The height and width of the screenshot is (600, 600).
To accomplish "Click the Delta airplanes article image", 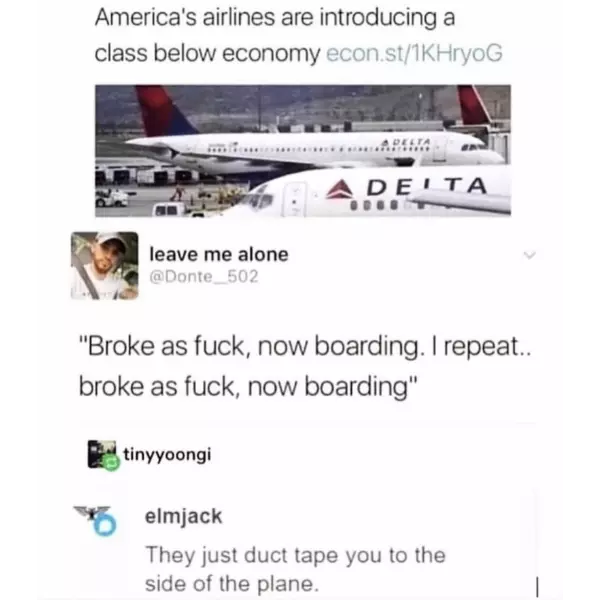I will (303, 151).
